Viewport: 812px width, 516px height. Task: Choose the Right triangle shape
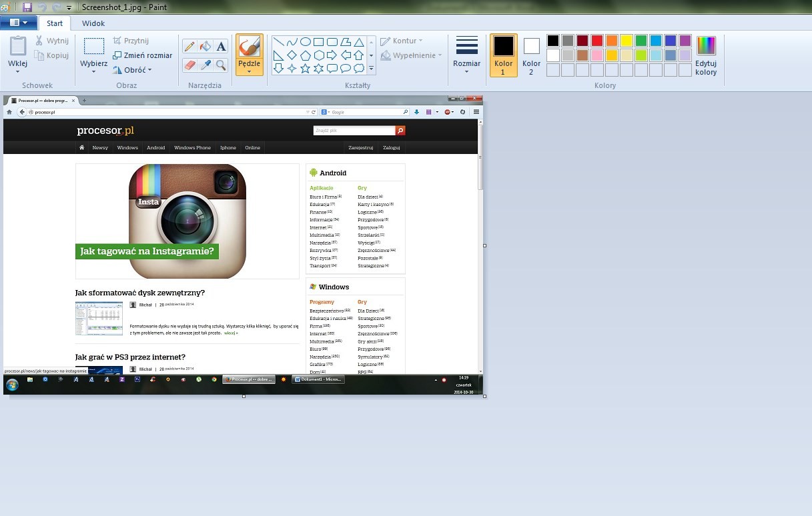[x=279, y=55]
